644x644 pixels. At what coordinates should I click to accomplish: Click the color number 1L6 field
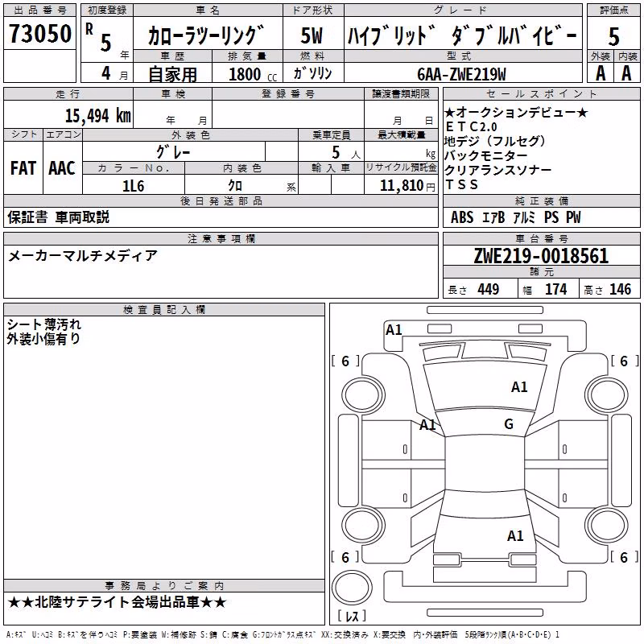(134, 186)
